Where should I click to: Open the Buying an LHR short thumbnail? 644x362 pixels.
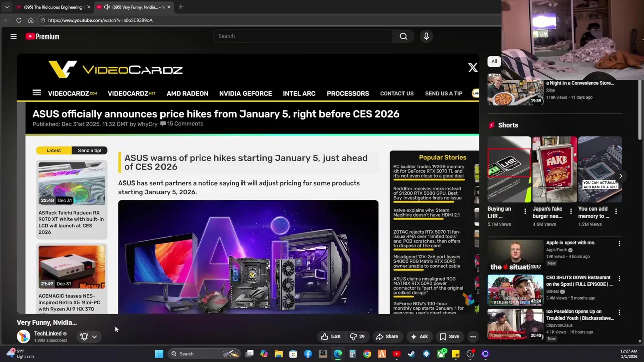[x=509, y=169]
